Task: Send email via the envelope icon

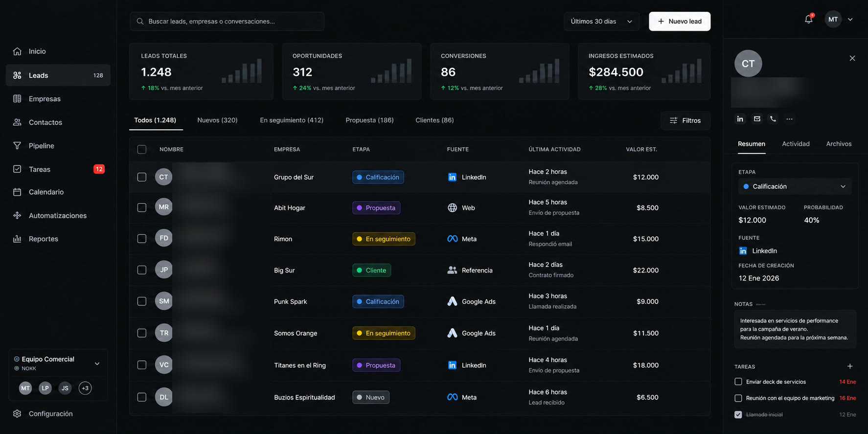Action: pos(757,119)
